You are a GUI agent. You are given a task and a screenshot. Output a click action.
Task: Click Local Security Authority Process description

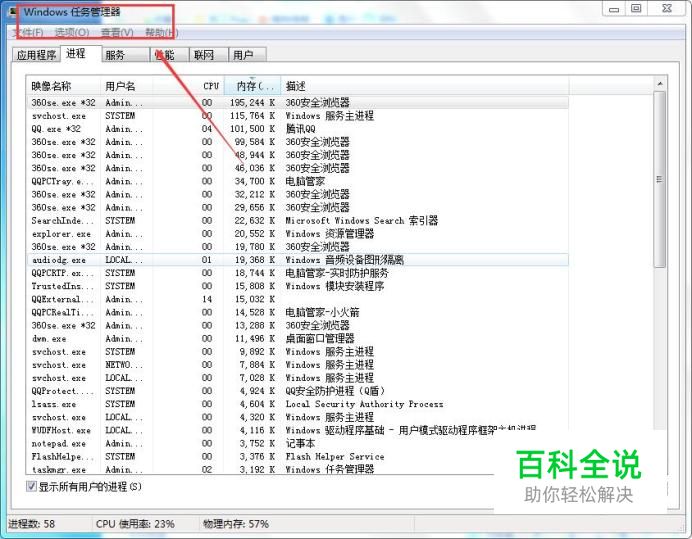tap(364, 404)
